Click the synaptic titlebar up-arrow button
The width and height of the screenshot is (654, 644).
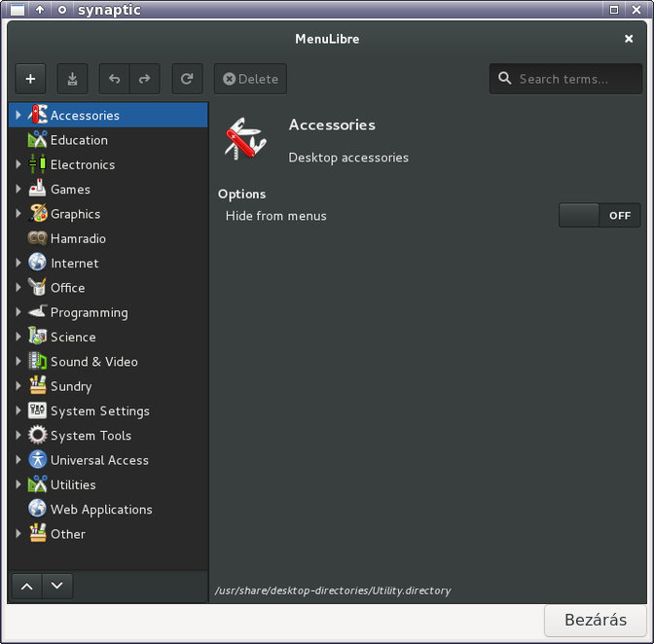[x=40, y=9]
